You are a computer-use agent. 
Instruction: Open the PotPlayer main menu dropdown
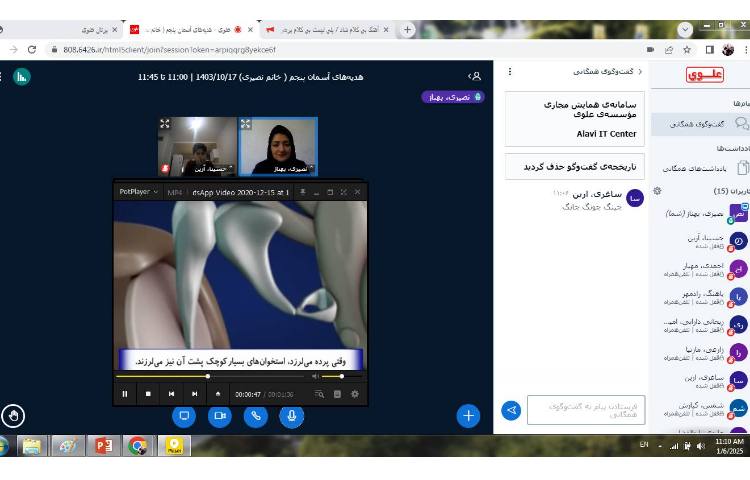point(138,191)
